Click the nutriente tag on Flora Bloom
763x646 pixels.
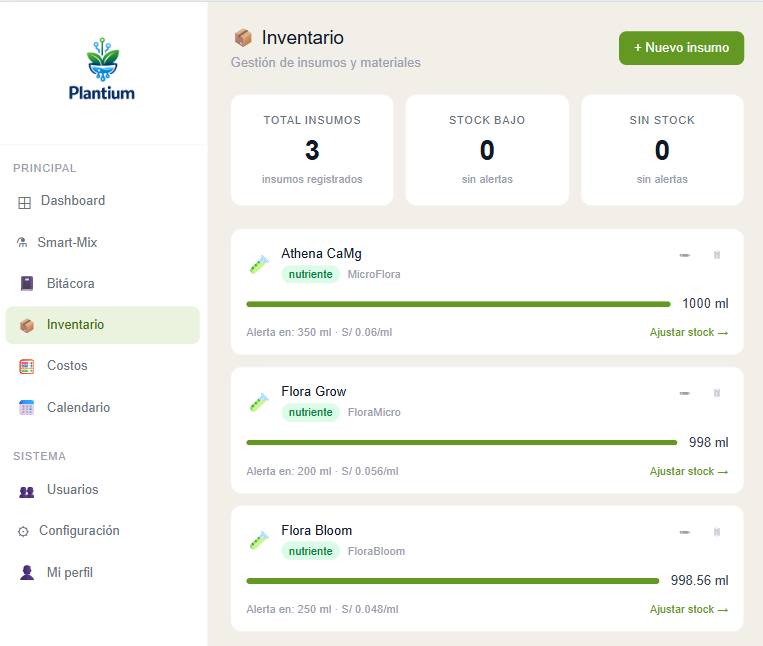click(x=310, y=551)
